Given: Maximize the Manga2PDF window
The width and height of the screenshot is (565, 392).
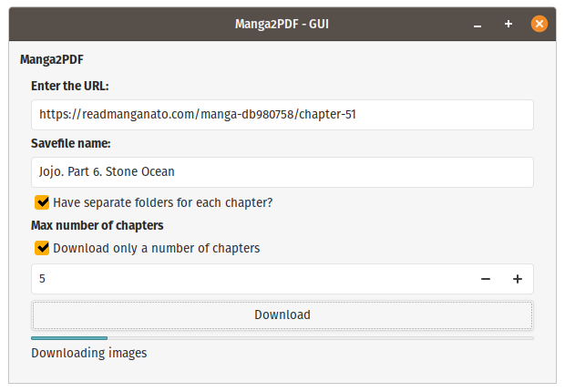Looking at the screenshot, I should pos(508,25).
